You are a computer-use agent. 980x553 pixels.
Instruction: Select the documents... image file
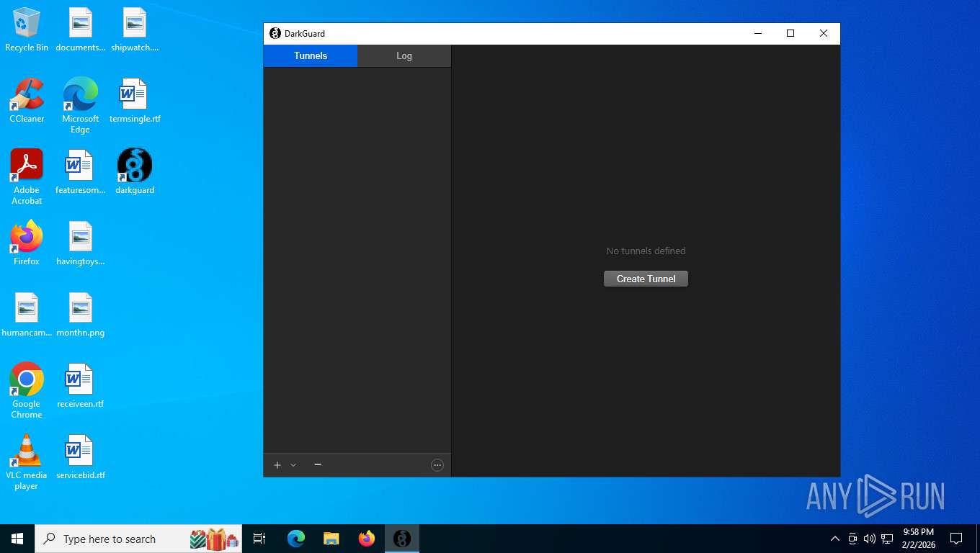pyautogui.click(x=80, y=30)
